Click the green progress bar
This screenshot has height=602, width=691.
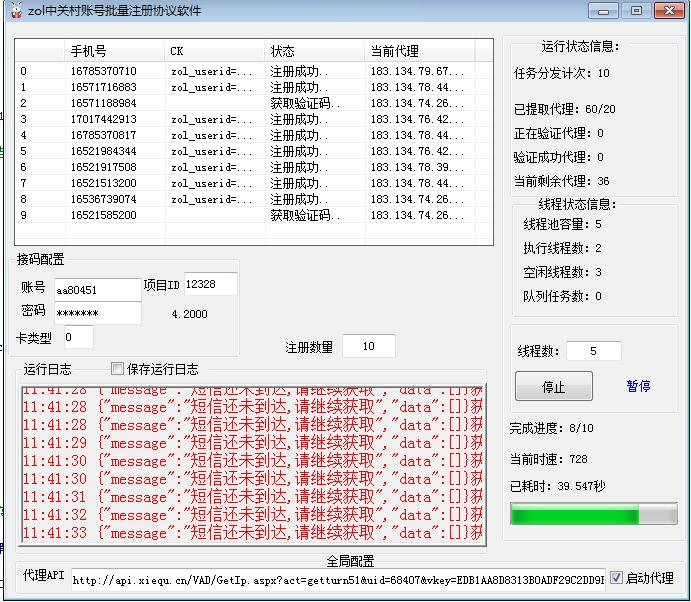(593, 515)
